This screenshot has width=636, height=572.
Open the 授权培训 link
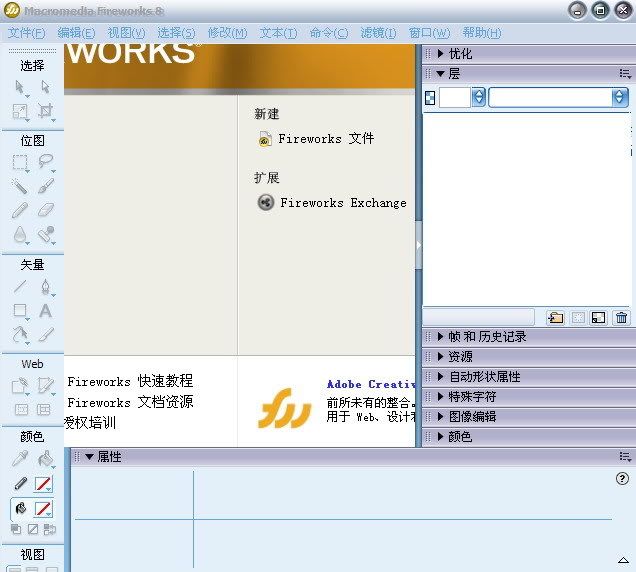pos(90,423)
